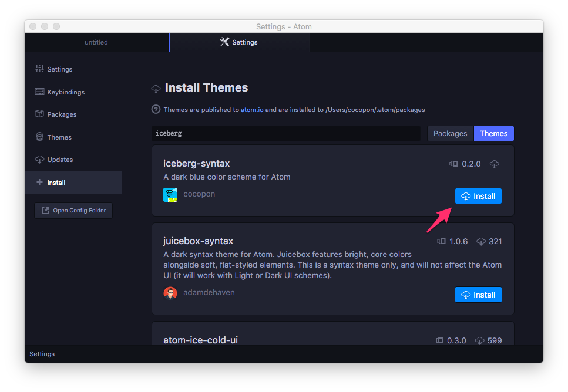Click the Open Config Folder button
Viewport: 568px width, 392px height.
tap(73, 211)
